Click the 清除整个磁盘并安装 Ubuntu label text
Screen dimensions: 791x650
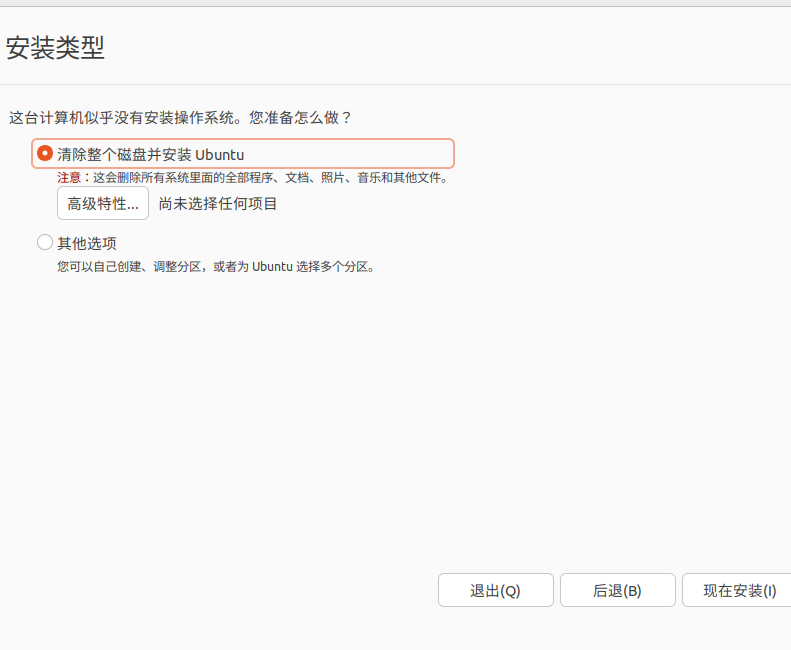tap(150, 154)
